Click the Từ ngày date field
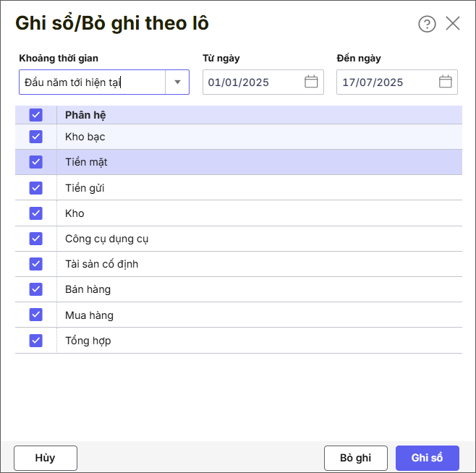The image size is (476, 473). pyautogui.click(x=252, y=82)
